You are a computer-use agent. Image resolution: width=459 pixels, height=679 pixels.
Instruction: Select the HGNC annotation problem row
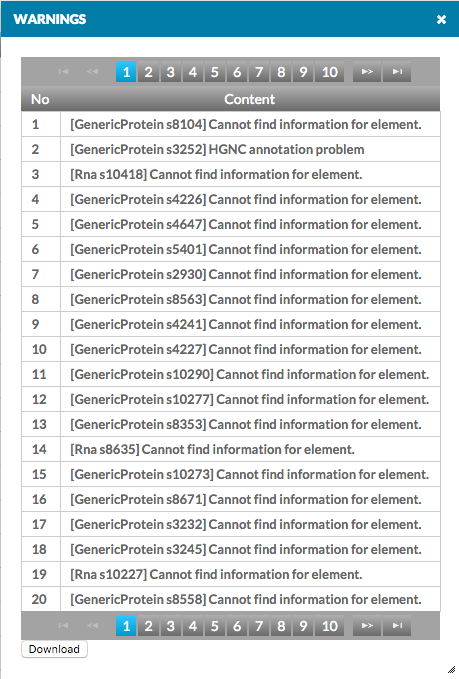tap(231, 149)
